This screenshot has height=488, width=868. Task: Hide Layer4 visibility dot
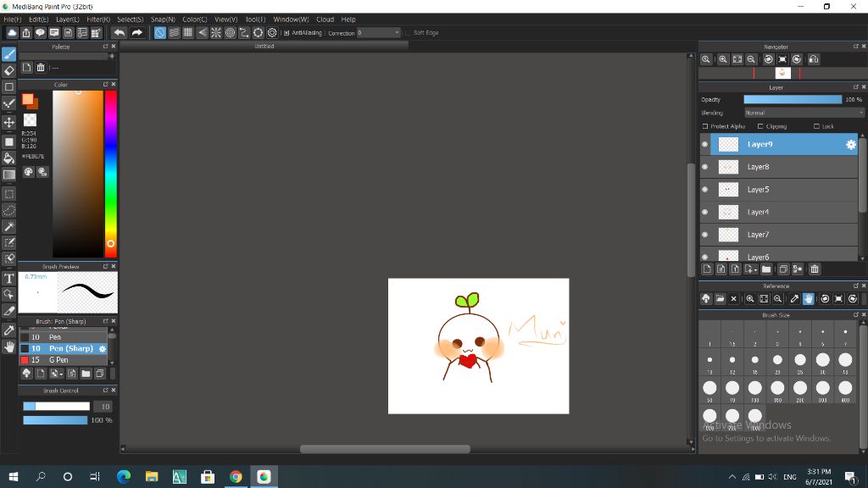(x=704, y=212)
